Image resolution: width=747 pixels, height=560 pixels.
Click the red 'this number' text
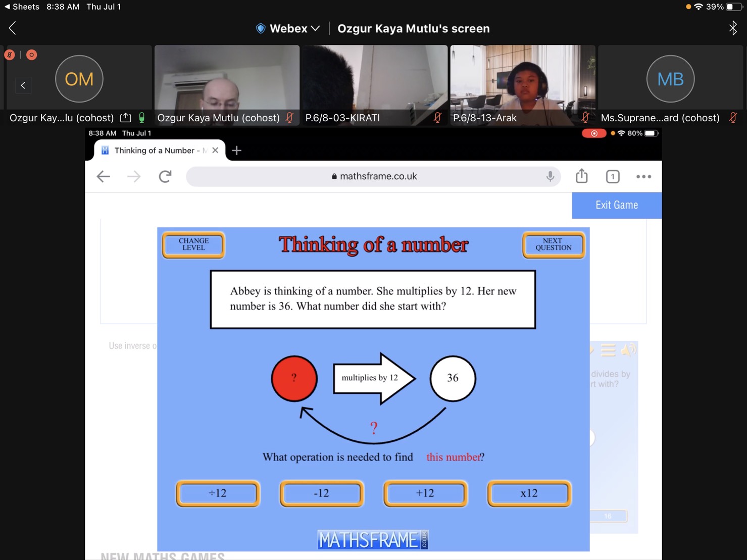tap(453, 457)
